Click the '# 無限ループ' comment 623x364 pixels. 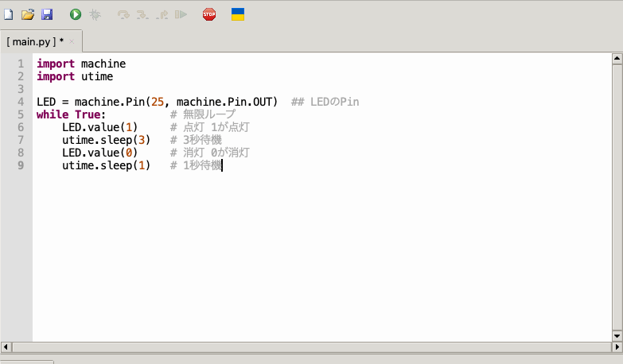[203, 114]
